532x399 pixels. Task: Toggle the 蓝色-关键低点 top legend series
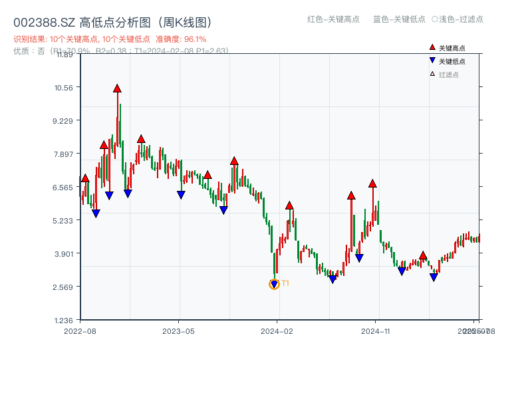click(399, 19)
